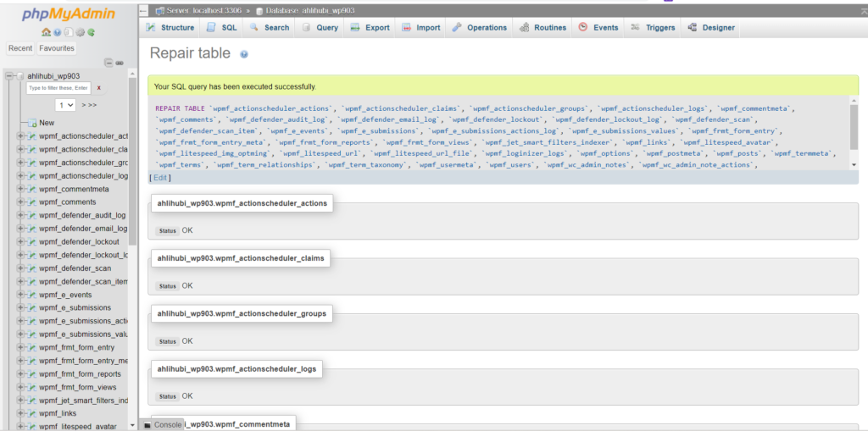Click the New table icon in tree

(32, 123)
